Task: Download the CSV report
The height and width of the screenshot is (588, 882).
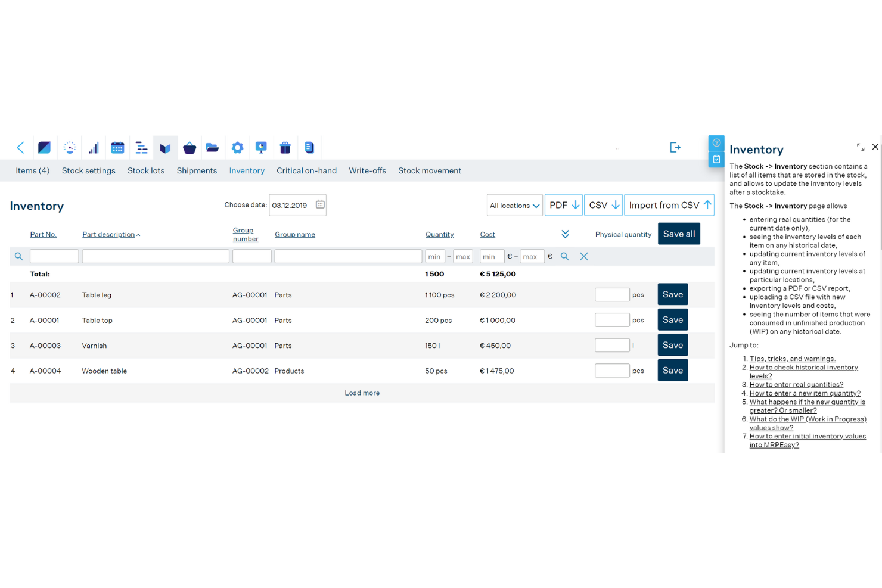Action: point(604,206)
